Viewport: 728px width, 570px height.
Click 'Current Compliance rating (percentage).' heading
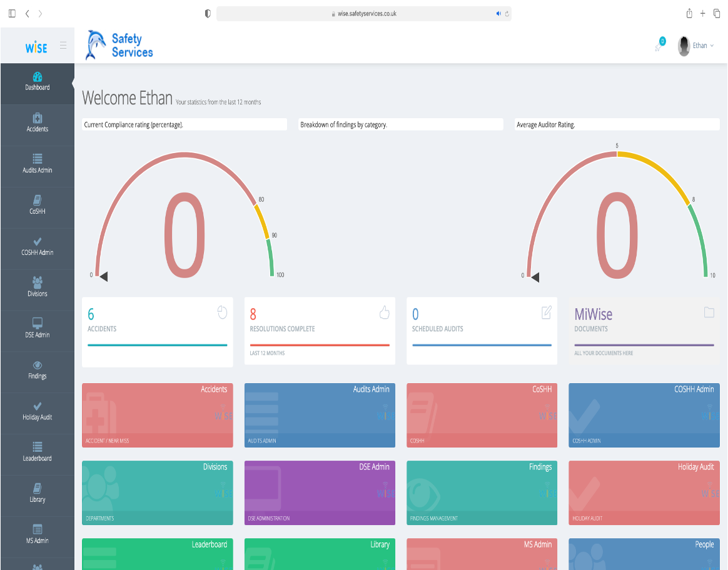tap(134, 125)
